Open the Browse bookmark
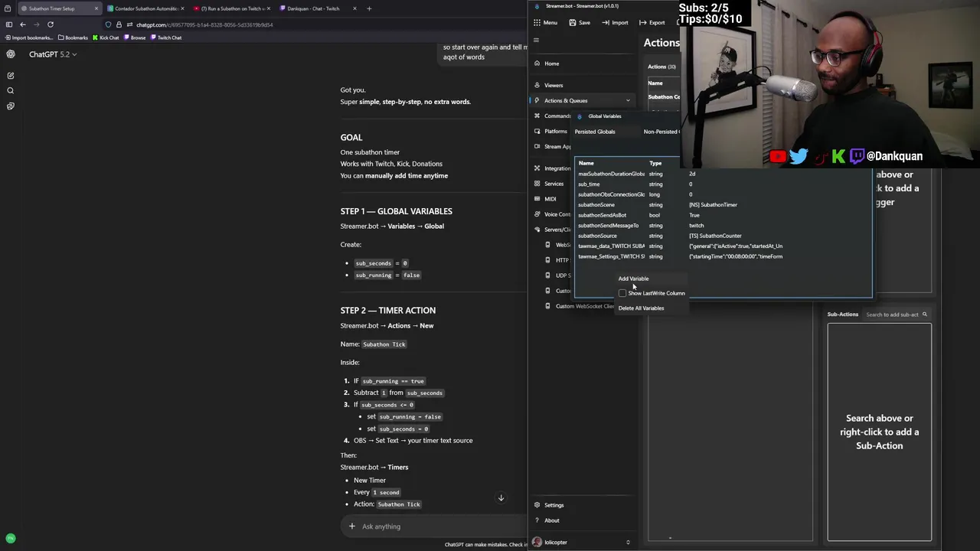The image size is (980, 551). 135,37
